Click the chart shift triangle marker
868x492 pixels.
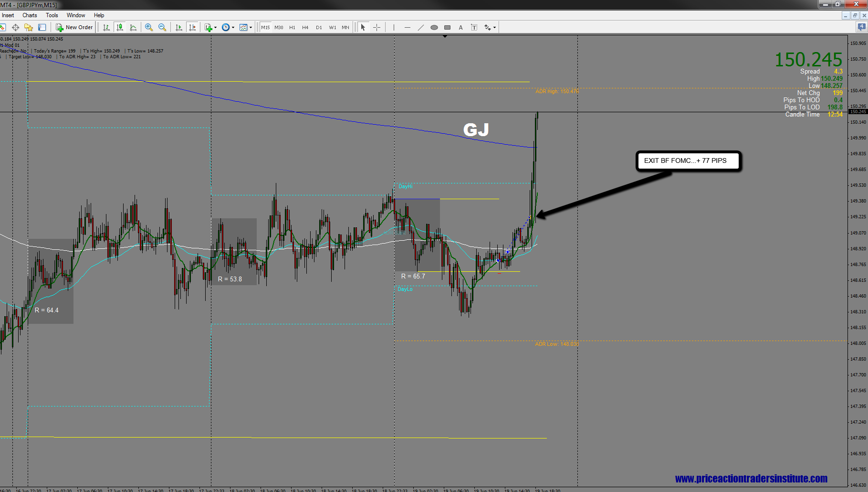445,36
